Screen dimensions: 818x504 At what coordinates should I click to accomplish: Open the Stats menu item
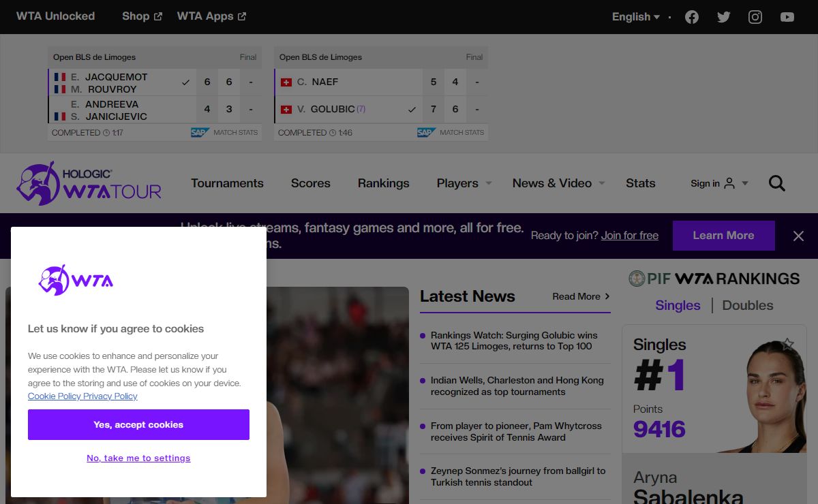641,183
